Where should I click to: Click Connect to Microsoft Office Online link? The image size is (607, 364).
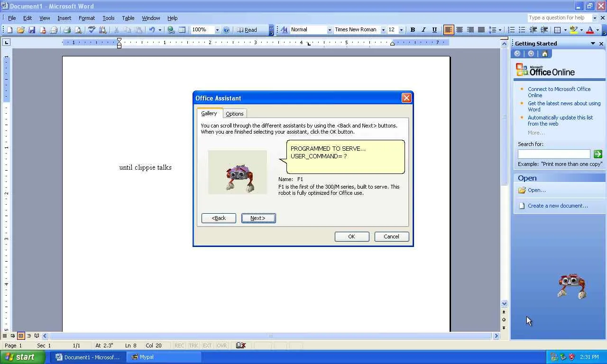coord(559,92)
